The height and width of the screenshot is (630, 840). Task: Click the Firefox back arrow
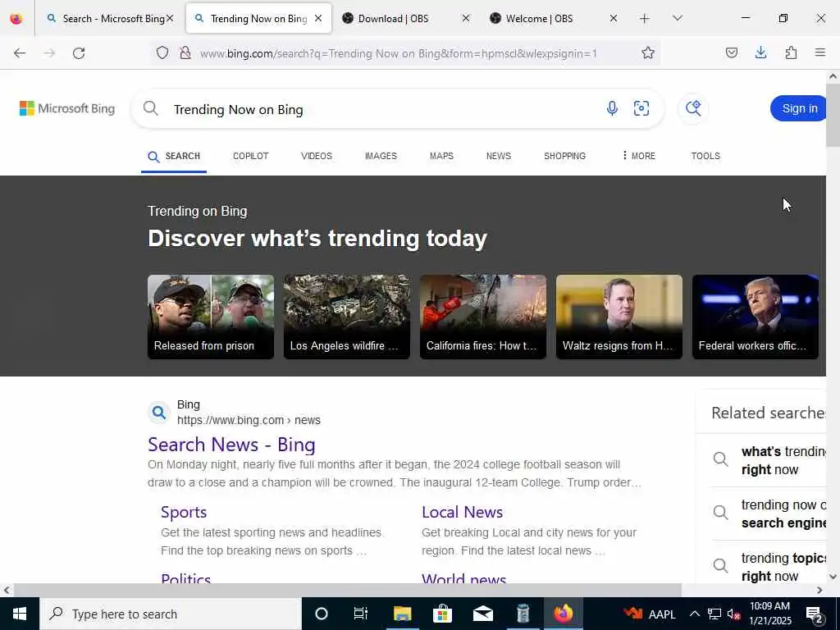click(20, 53)
